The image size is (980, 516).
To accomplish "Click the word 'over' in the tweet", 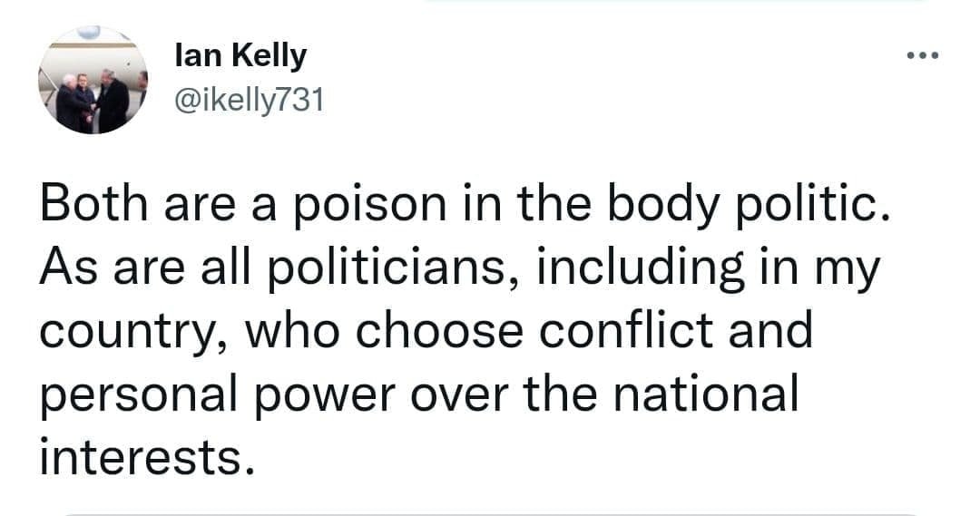I will pos(459,396).
